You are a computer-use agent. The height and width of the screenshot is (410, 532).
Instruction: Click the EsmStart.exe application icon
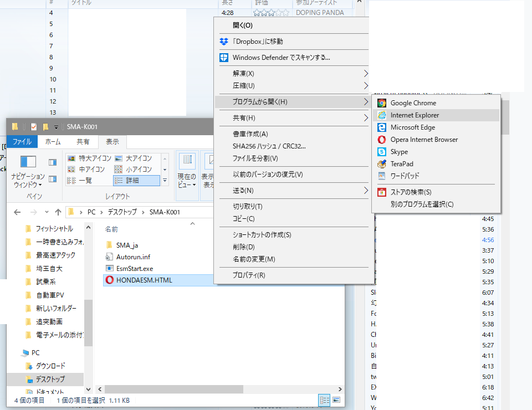[109, 268]
